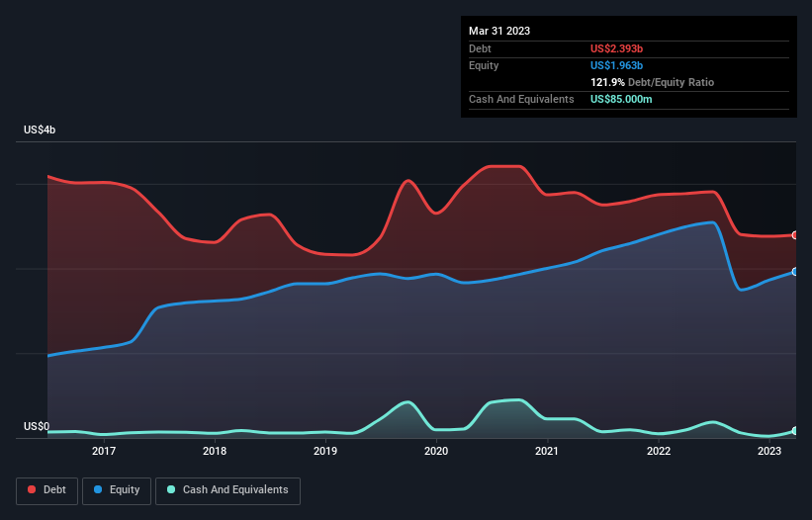Click the US$4b axis label
This screenshot has width=812, height=520.
pyautogui.click(x=40, y=130)
